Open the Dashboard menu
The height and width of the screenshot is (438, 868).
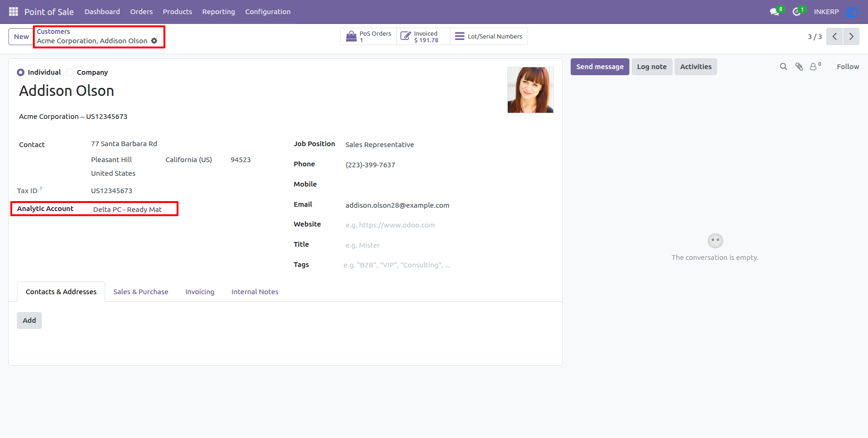click(102, 12)
